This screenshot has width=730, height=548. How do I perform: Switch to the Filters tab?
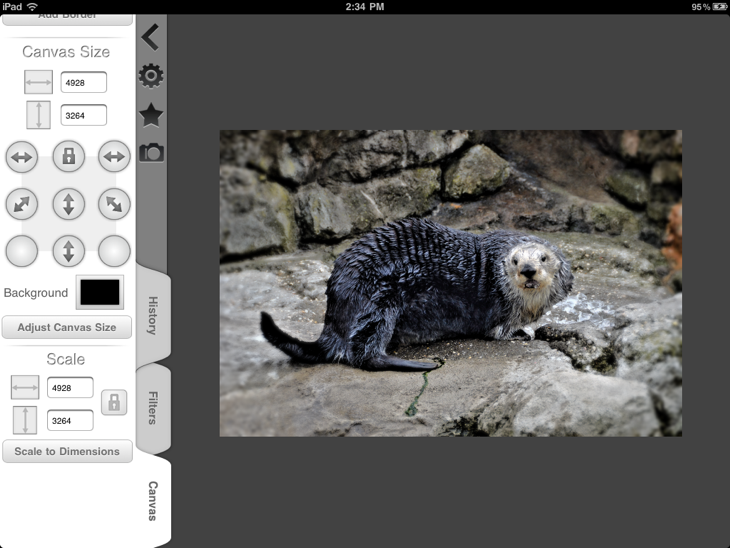[153, 409]
